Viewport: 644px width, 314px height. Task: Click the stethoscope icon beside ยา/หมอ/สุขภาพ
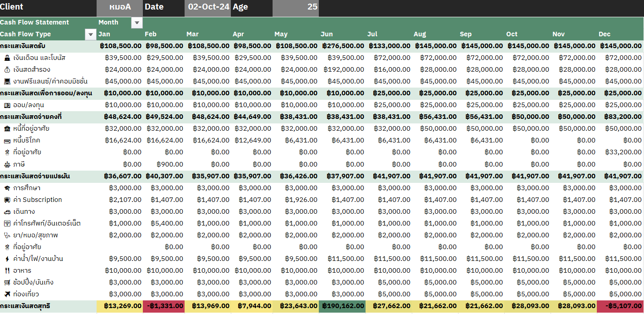pyautogui.click(x=7, y=235)
